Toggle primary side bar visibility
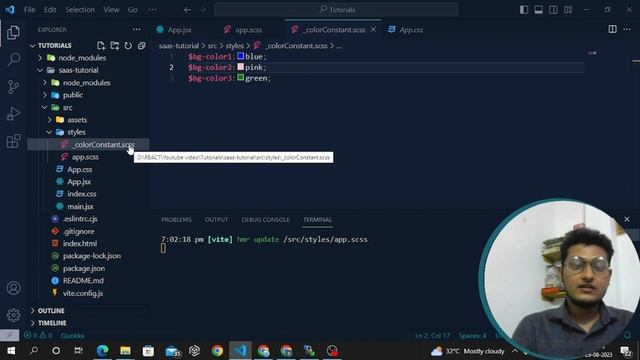 pos(524,9)
